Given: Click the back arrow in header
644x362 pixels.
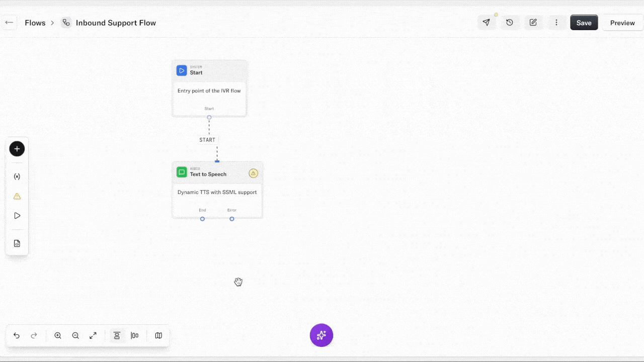Looking at the screenshot, I should [x=9, y=23].
